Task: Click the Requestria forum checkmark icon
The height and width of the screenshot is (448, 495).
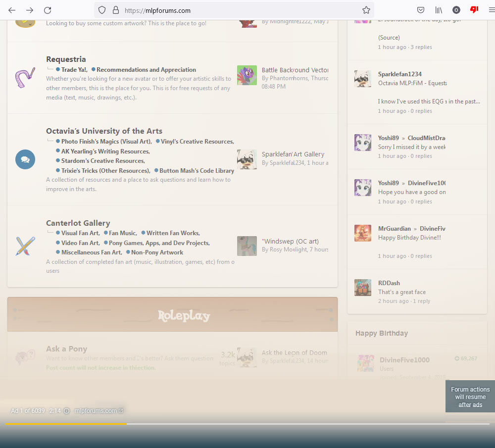Action: click(25, 78)
